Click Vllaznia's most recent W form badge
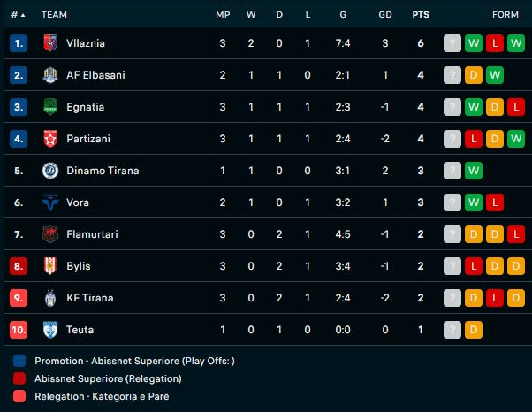This screenshot has height=412, width=532. coord(474,43)
